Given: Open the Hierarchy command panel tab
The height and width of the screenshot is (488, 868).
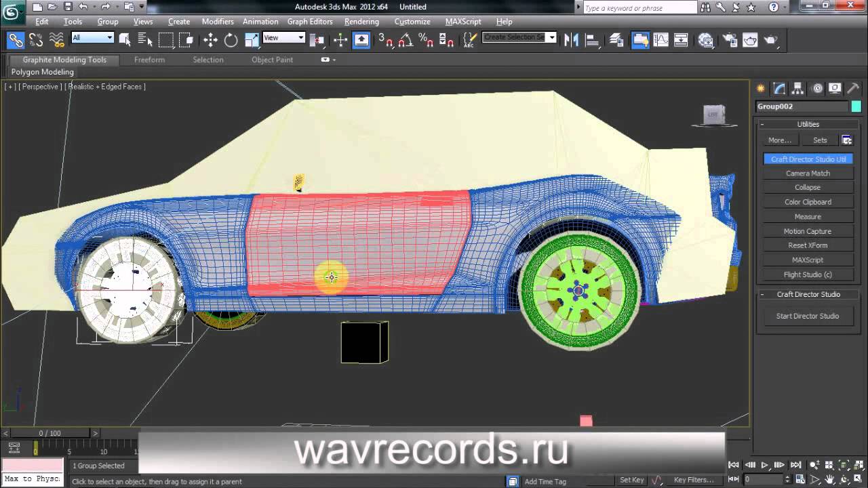Looking at the screenshot, I should tap(798, 88).
